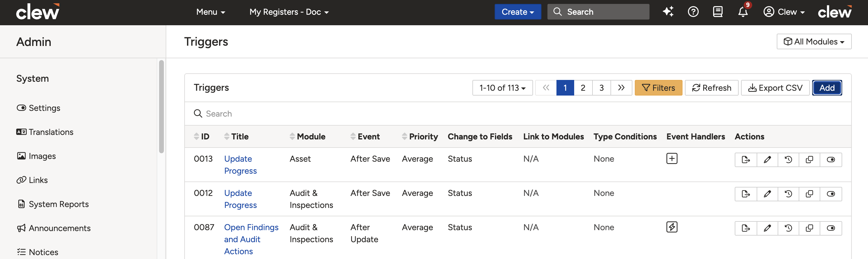Open the 1-10 of 113 page-size dropdown
Image resolution: width=868 pixels, height=259 pixels.
coord(502,88)
